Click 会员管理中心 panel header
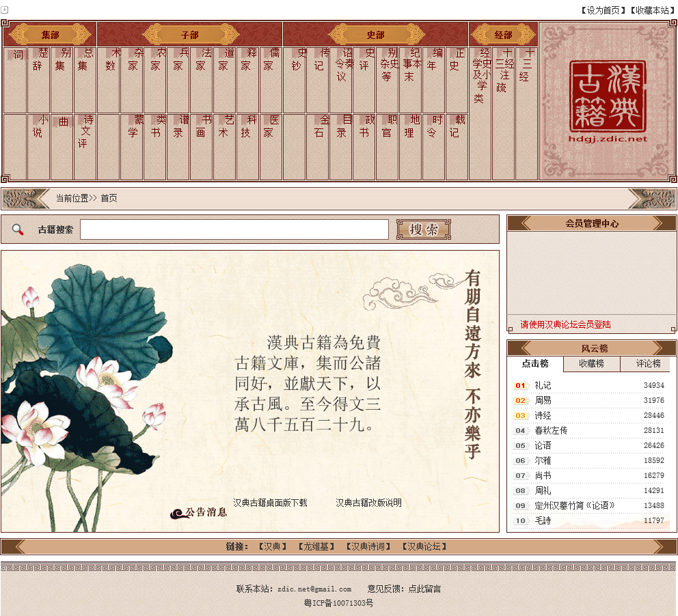 click(592, 223)
